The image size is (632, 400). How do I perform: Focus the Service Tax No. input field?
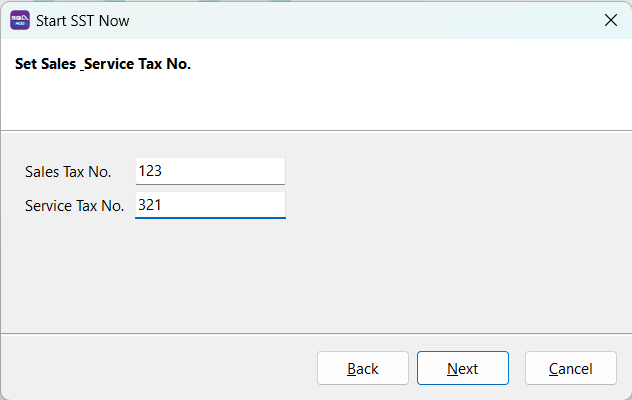[x=210, y=205]
